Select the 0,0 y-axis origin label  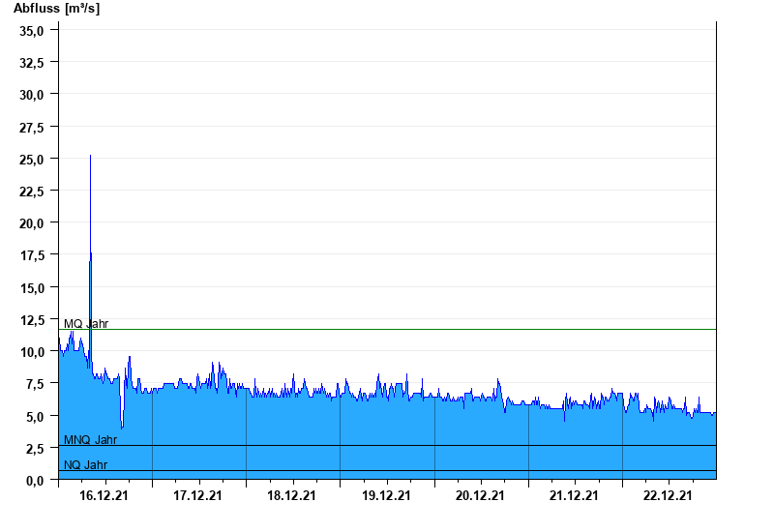click(36, 480)
